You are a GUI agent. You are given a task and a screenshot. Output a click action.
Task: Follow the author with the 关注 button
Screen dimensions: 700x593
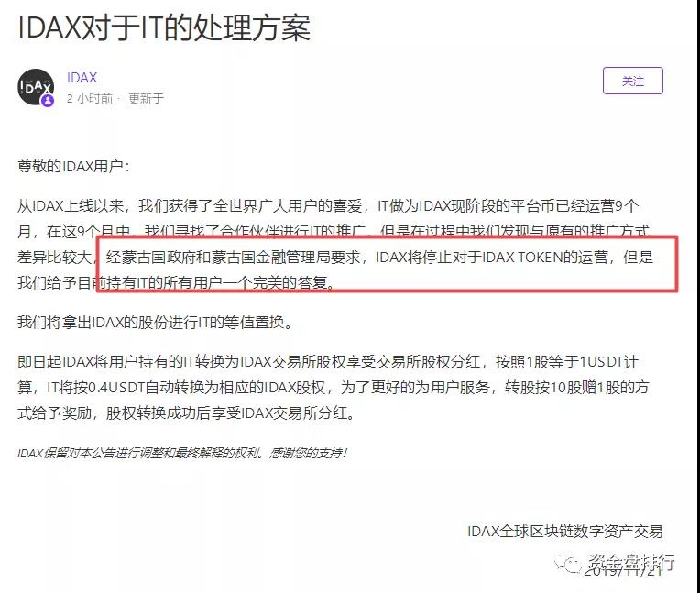coord(632,81)
